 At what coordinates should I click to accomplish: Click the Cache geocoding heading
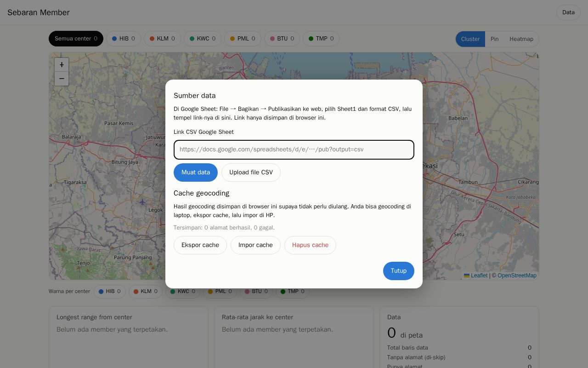(x=201, y=193)
